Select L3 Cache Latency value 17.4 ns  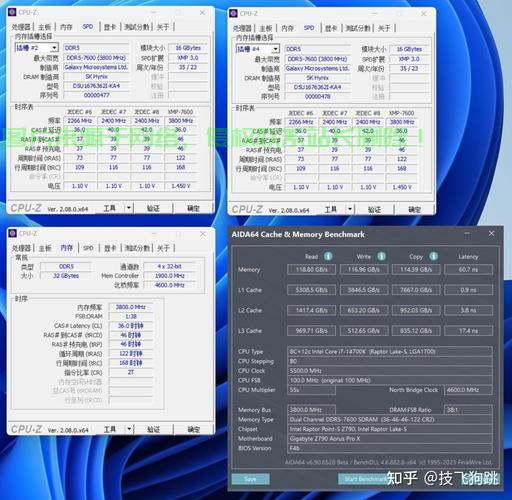point(468,331)
